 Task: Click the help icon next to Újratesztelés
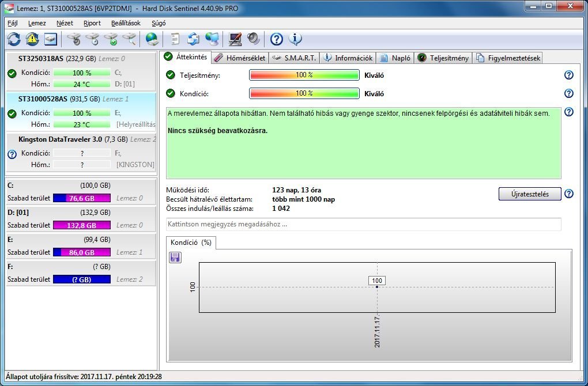pyautogui.click(x=569, y=194)
